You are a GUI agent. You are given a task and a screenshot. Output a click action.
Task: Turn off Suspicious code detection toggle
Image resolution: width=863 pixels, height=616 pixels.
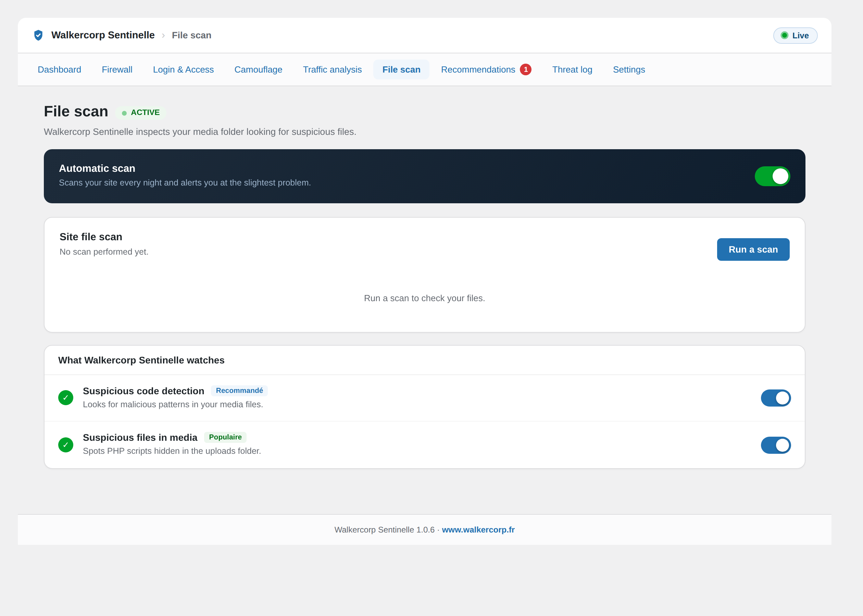[776, 398]
